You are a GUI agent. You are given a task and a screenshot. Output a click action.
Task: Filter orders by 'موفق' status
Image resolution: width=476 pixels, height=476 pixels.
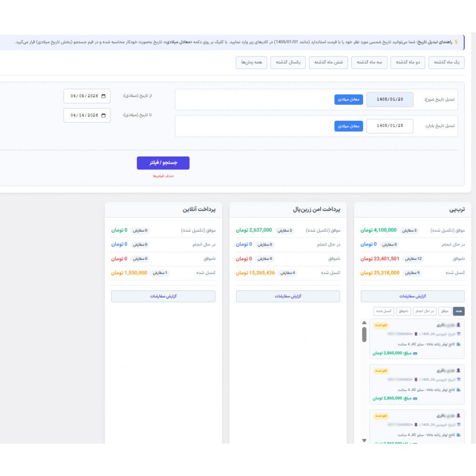tap(445, 311)
